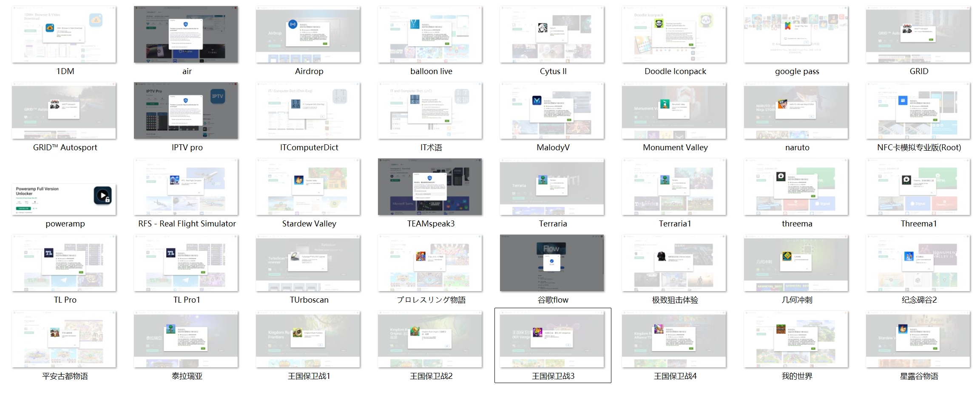Open the 几何冲刺 thumbnail

[x=796, y=263]
